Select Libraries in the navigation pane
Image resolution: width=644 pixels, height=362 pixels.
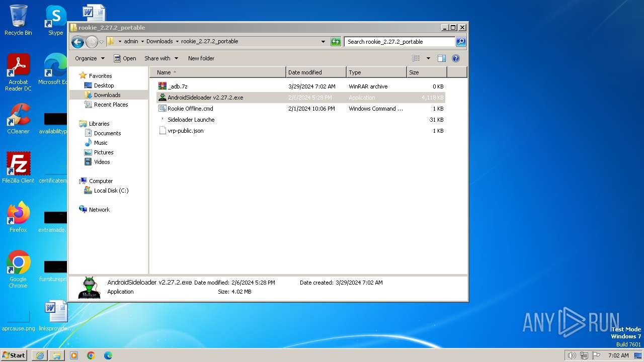[99, 124]
